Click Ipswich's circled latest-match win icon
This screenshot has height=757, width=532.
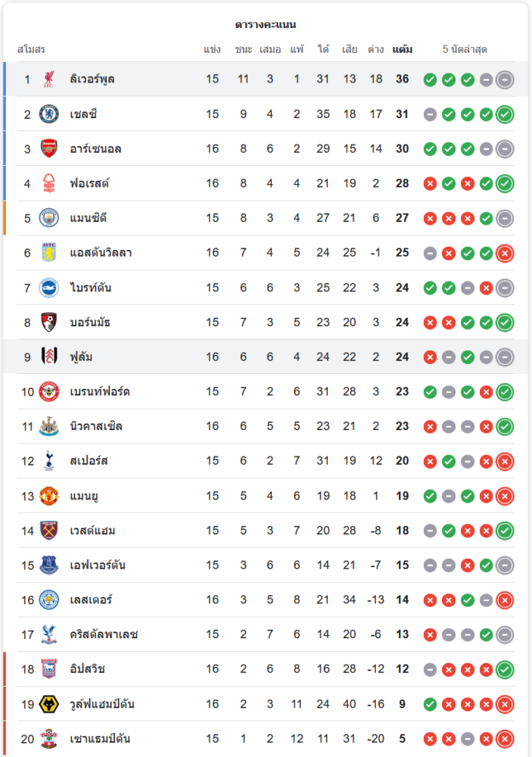pyautogui.click(x=505, y=669)
